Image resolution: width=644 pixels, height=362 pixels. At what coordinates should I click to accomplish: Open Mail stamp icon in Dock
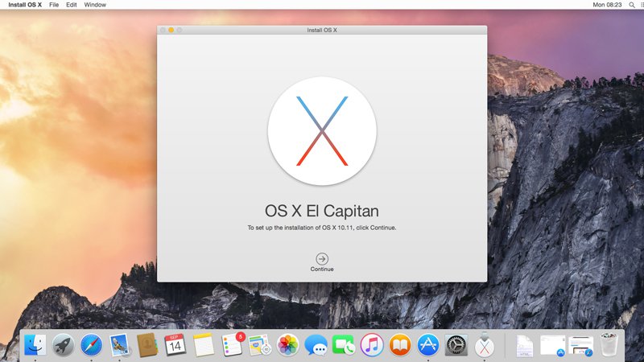coord(119,345)
